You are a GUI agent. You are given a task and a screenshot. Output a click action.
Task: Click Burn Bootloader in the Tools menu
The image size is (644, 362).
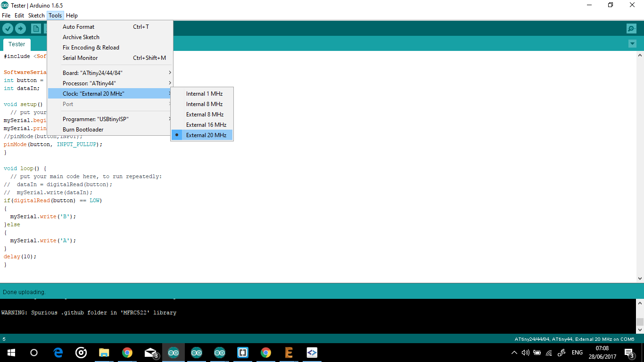[110, 130]
